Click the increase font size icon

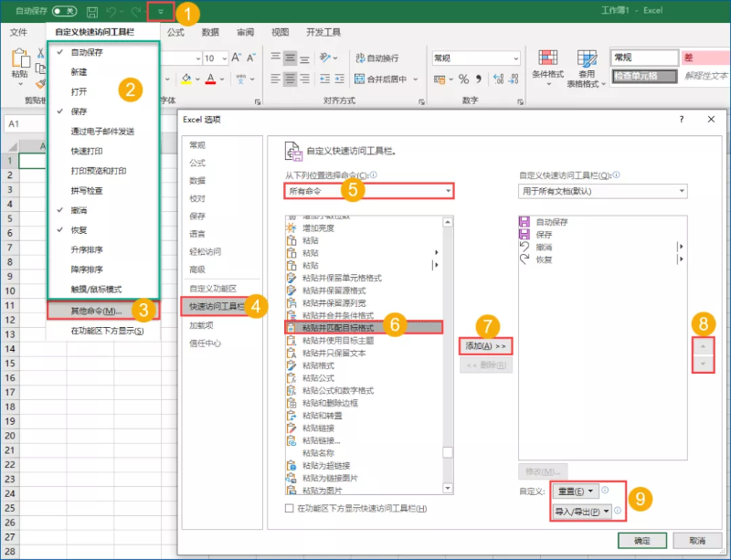[237, 58]
